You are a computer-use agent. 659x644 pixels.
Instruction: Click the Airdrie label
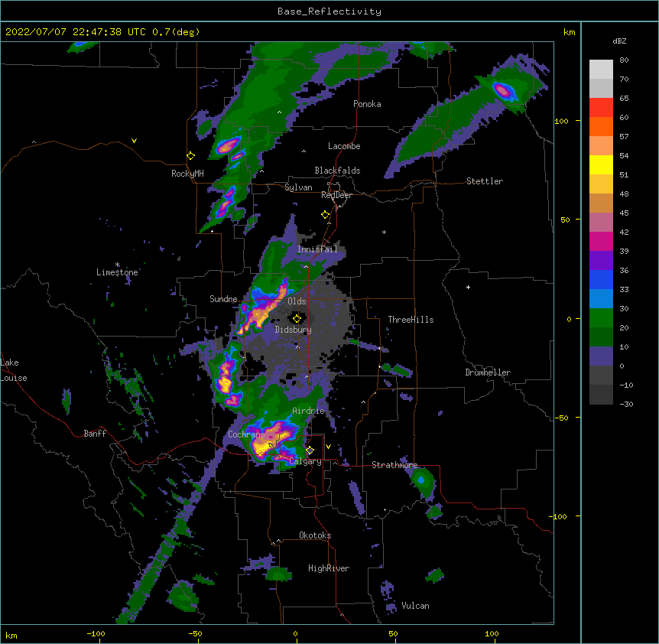coord(308,411)
